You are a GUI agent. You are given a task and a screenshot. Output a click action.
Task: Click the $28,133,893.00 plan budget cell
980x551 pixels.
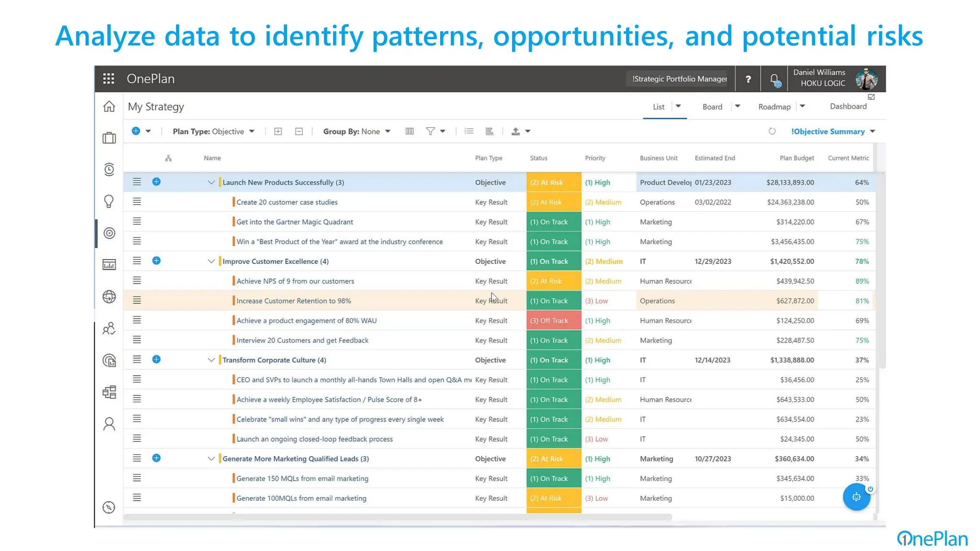click(790, 183)
